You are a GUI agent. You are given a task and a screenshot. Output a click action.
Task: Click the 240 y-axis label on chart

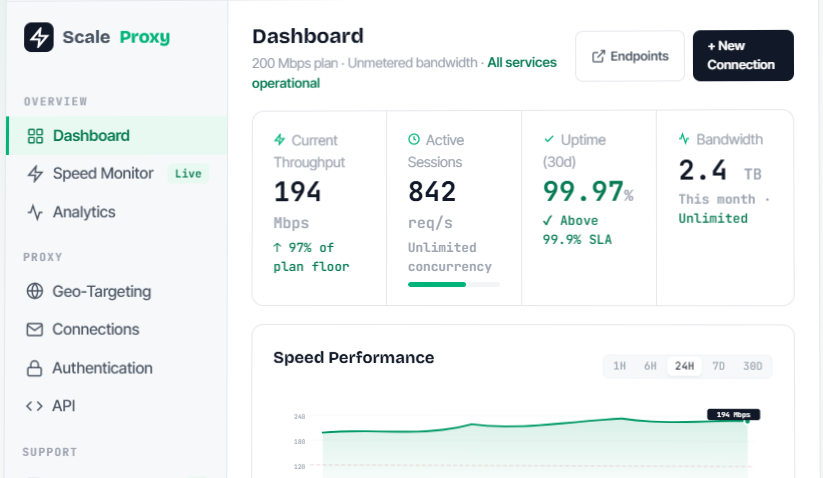coord(300,417)
